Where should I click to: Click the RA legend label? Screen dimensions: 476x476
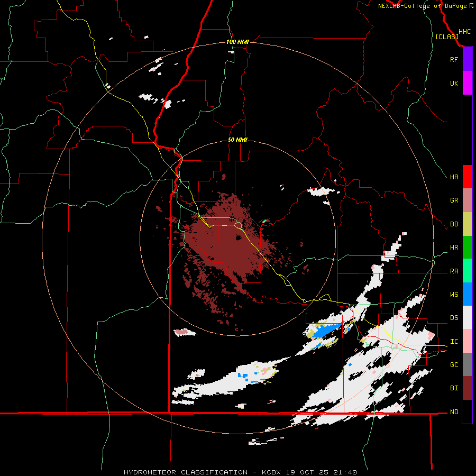pos(454,271)
